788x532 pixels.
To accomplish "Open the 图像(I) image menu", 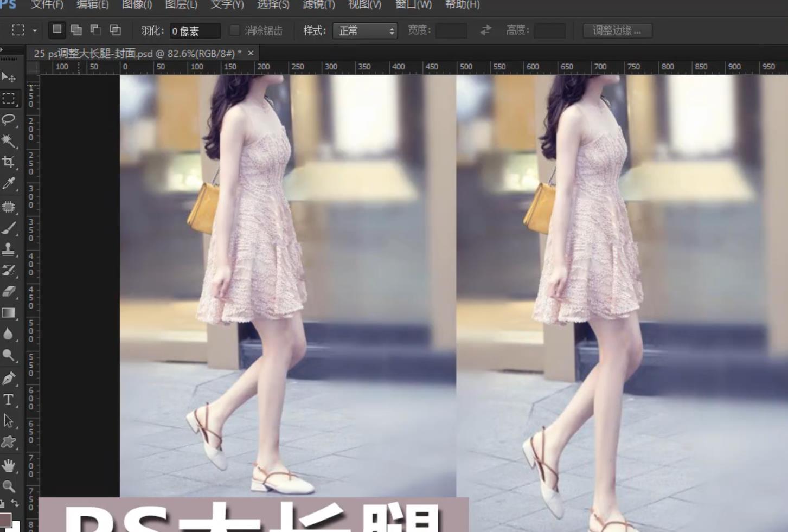I will [x=137, y=5].
